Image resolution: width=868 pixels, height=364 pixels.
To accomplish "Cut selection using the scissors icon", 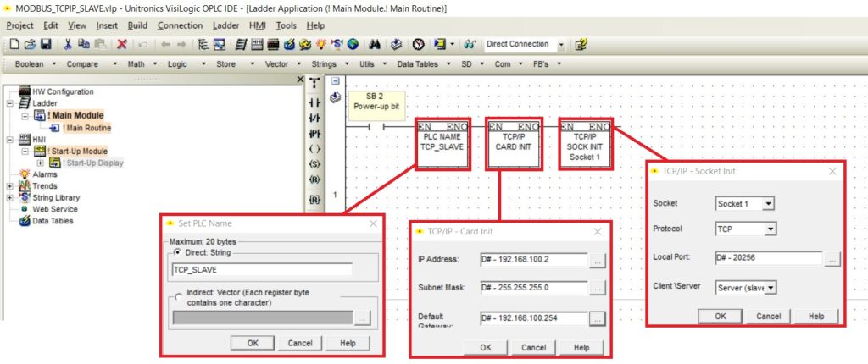I will coord(68,45).
